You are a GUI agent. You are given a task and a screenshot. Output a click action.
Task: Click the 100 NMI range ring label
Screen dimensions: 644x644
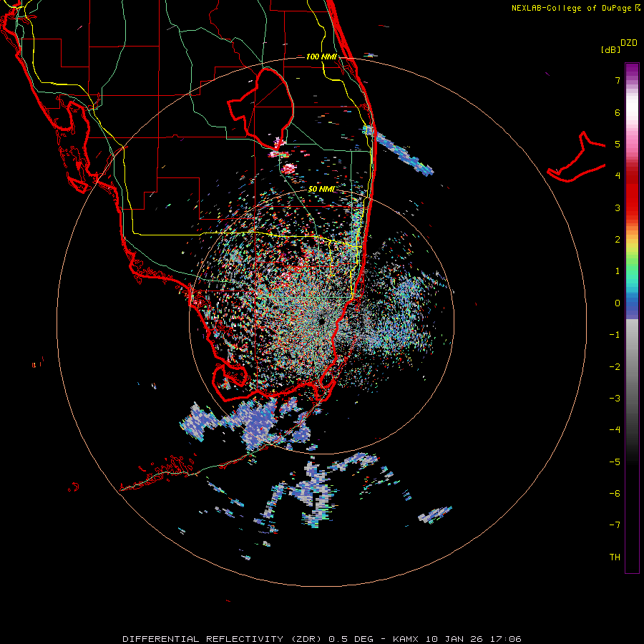point(321,57)
